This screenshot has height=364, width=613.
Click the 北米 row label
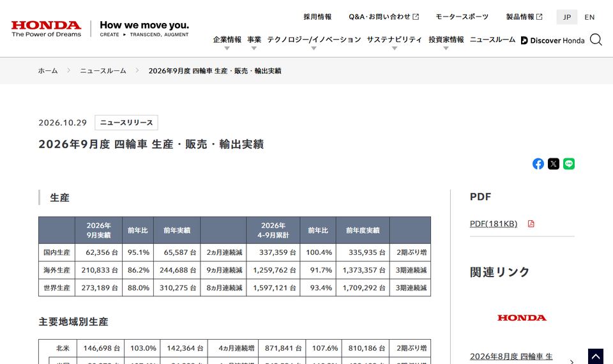(62, 348)
